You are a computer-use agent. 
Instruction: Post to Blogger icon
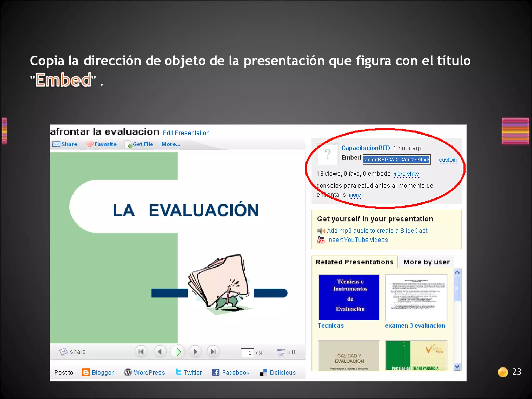click(x=86, y=372)
